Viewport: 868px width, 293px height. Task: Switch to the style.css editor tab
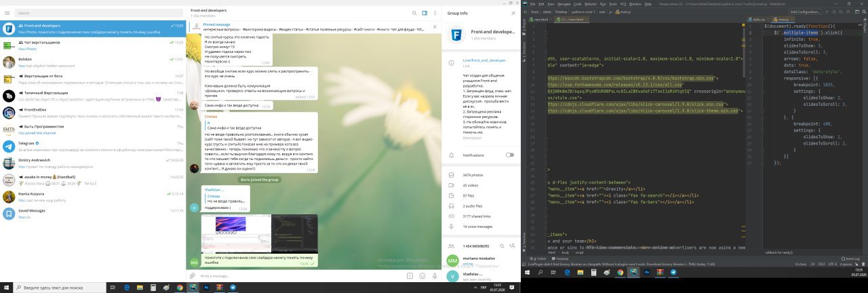[759, 20]
